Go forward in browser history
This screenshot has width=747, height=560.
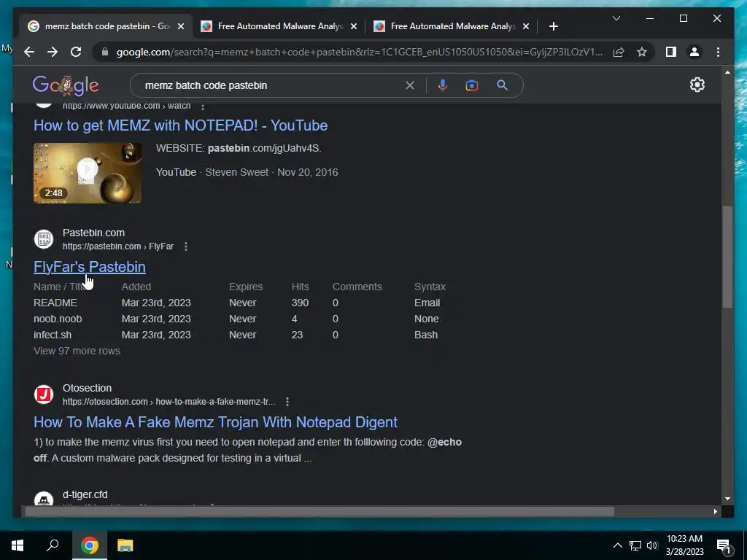click(53, 52)
